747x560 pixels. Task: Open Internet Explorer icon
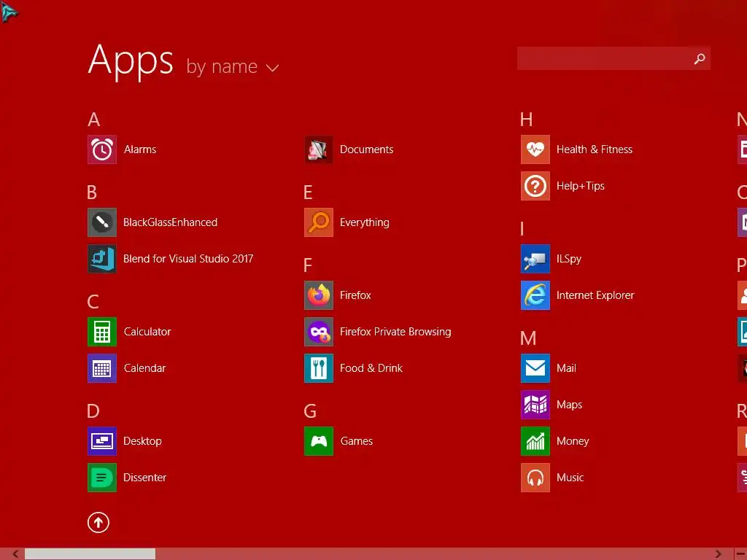point(535,295)
